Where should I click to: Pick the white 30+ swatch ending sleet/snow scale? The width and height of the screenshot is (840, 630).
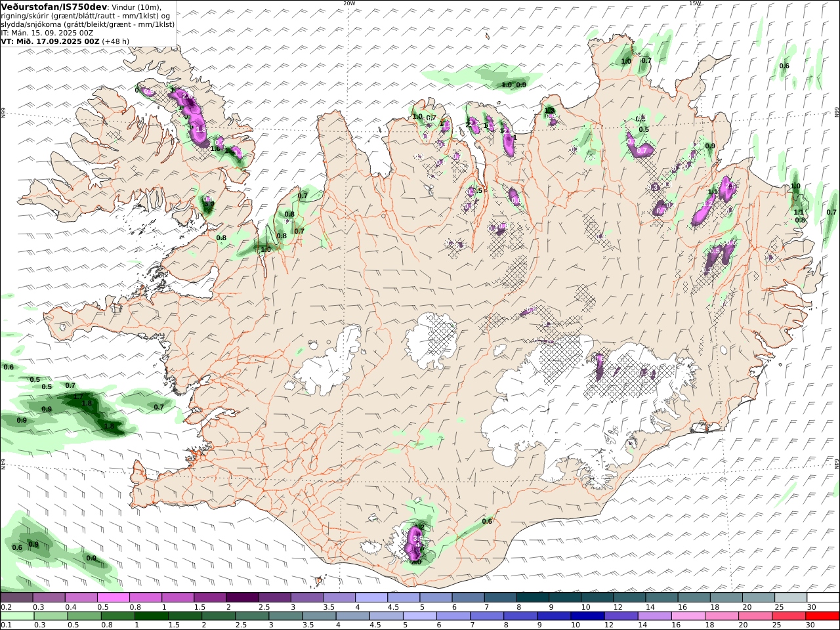tap(823, 597)
